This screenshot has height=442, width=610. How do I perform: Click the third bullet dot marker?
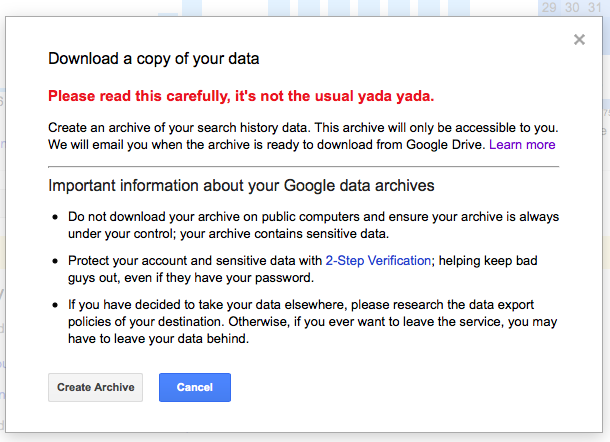[55, 305]
